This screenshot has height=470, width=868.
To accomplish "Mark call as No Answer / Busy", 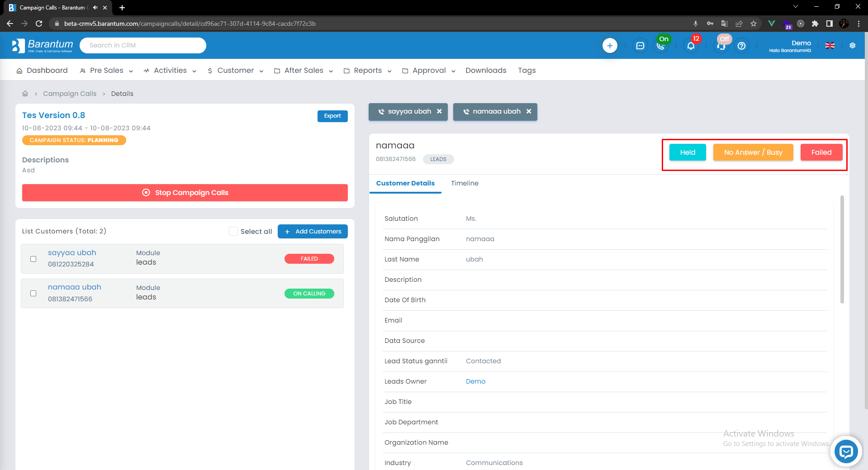I will 753,152.
